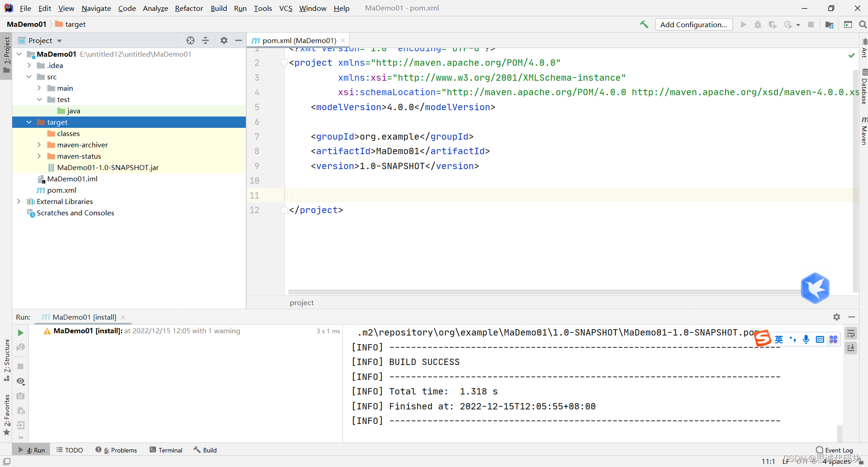Select the pom.xml file in project tree

click(57, 190)
